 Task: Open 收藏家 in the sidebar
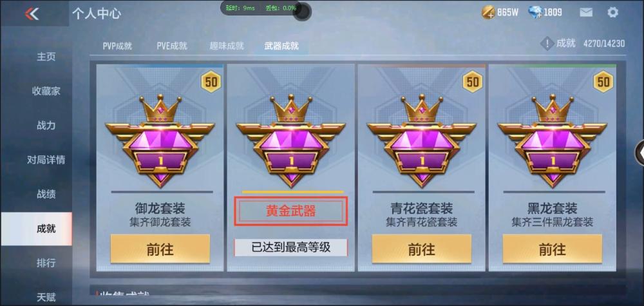pos(46,91)
